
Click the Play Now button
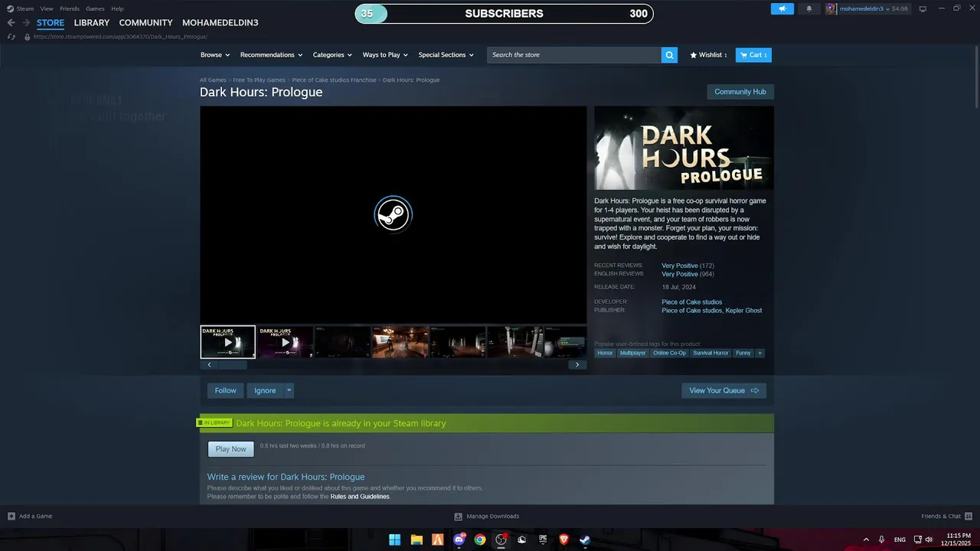[x=230, y=449]
